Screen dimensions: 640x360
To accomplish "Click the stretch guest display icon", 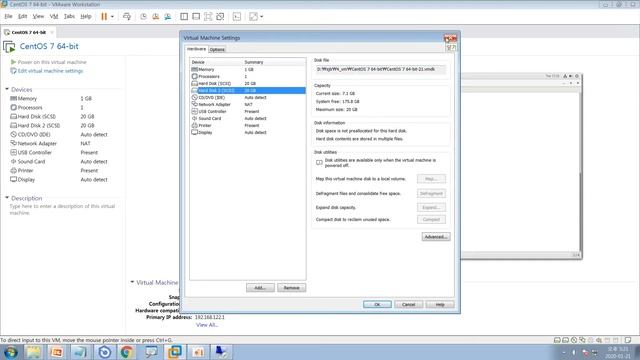I will coord(253,16).
